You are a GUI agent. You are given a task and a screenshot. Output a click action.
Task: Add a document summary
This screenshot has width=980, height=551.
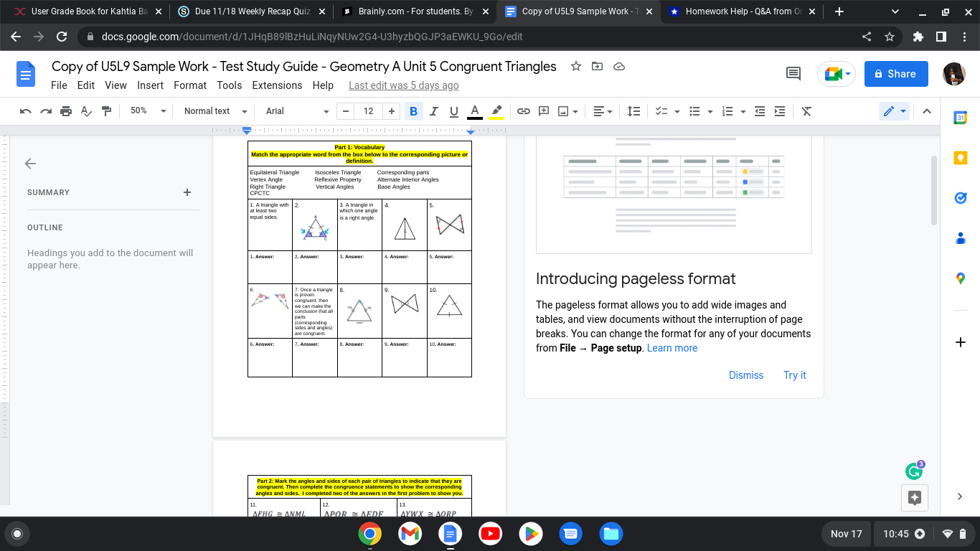[x=187, y=192]
